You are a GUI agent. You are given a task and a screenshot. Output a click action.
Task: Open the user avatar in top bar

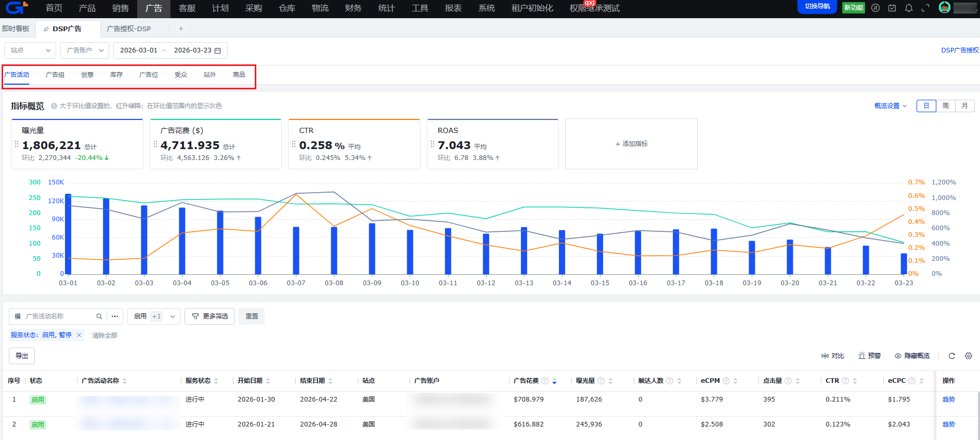pos(945,7)
